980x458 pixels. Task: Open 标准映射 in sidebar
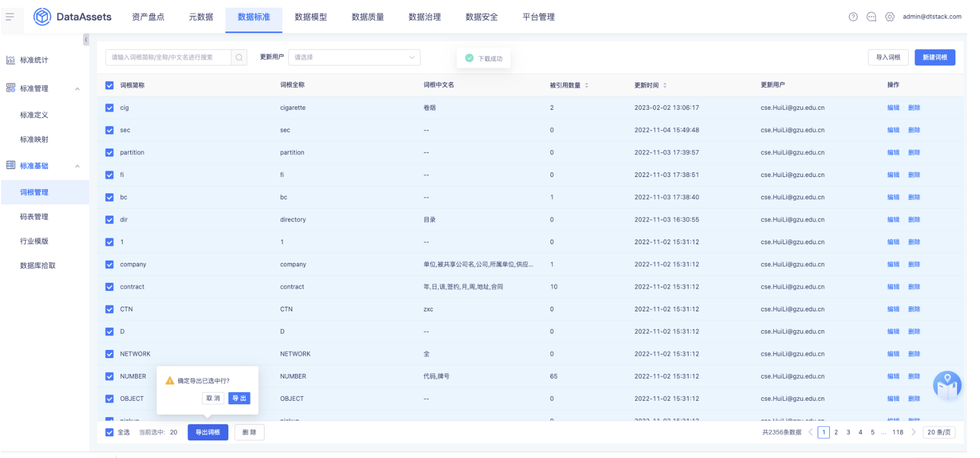tap(34, 140)
